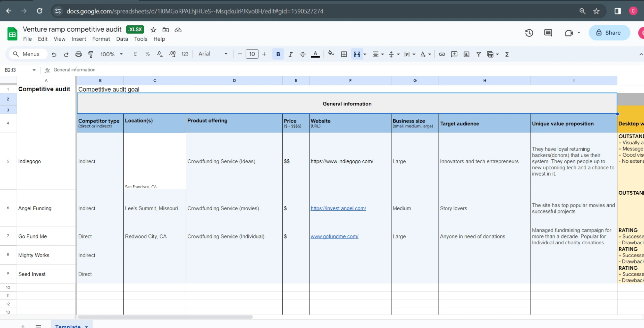
Task: Open https://invest.angel.com/ link
Action: coord(338,208)
